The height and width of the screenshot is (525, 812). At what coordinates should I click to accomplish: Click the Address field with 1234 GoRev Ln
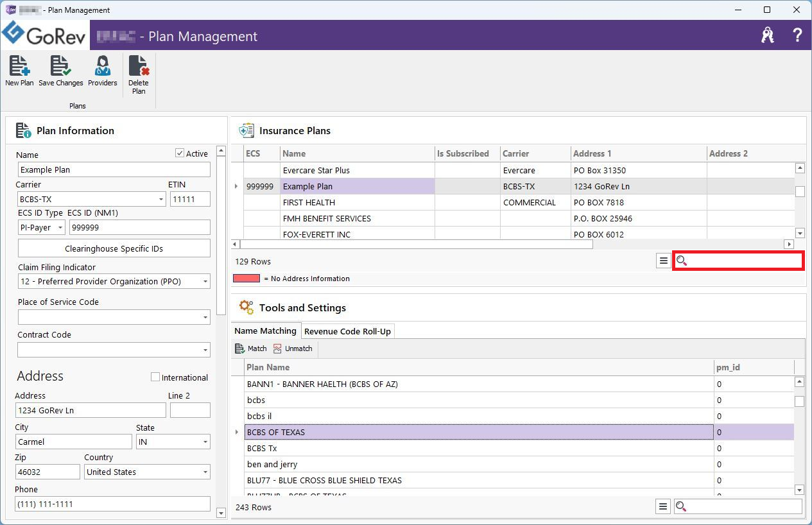[x=91, y=410]
